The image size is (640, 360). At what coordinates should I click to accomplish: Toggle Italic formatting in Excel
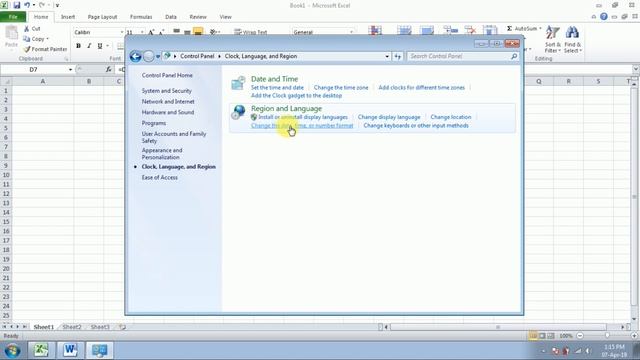(x=89, y=46)
